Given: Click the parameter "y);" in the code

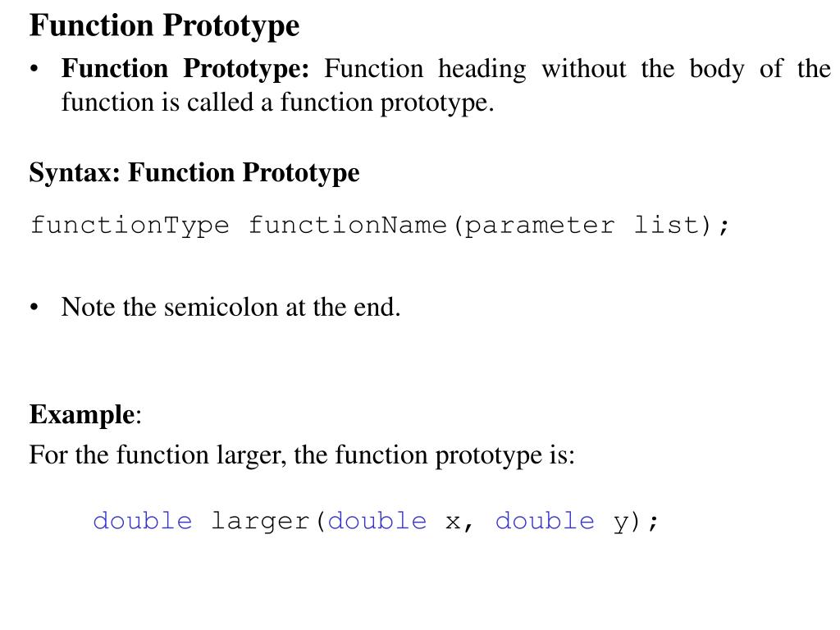Looking at the screenshot, I should point(636,521).
